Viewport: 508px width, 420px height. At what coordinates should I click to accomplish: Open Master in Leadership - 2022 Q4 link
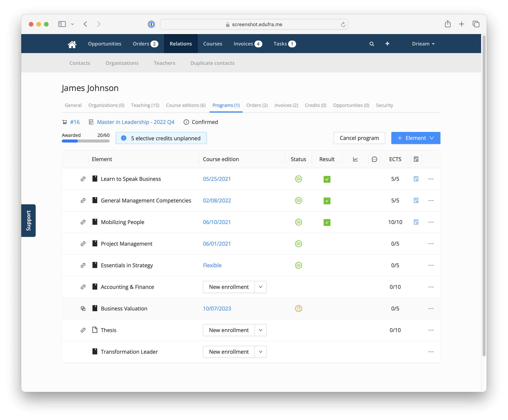pyautogui.click(x=136, y=122)
